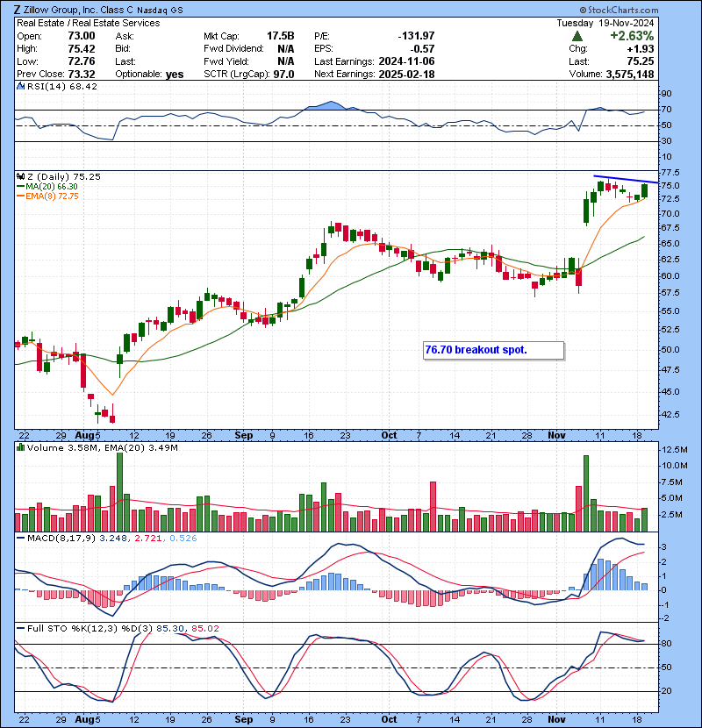Click the candlestick icon beside Z (Daily)
Image resolution: width=702 pixels, height=728 pixels.
[20, 176]
